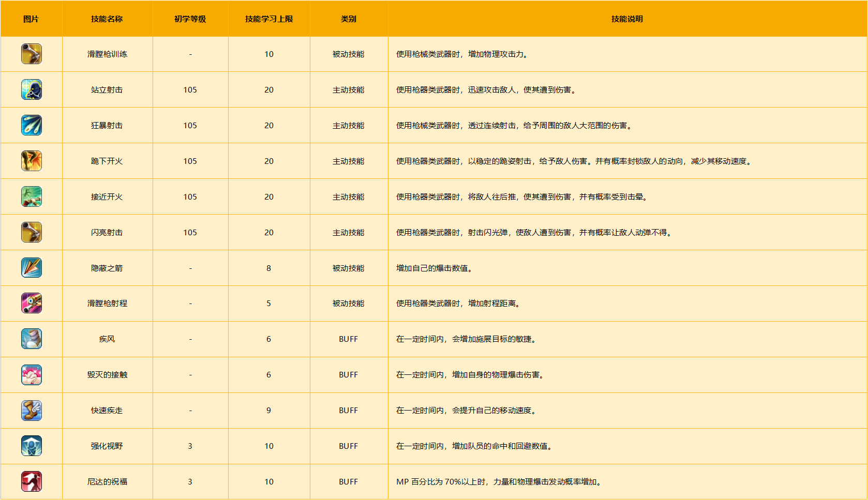Viewport: 868px width, 500px height.
Task: Select the 技能学习上限 column header
Action: click(269, 19)
